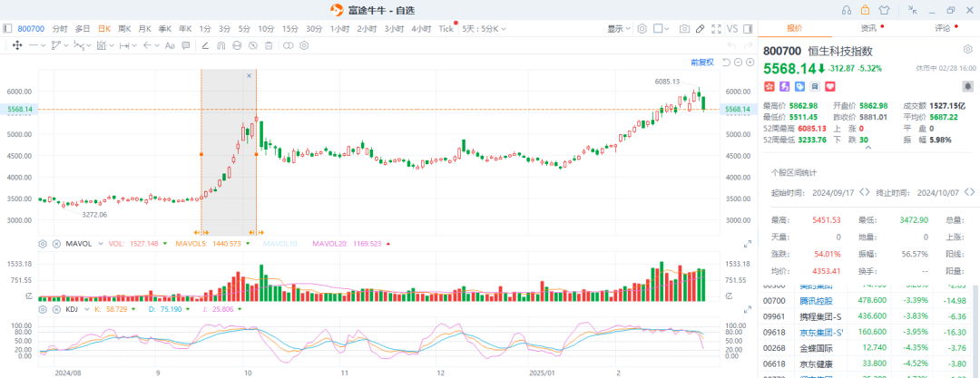980x378 pixels.
Task: Click the Hong Kong market flag icon
Action: [x=769, y=85]
